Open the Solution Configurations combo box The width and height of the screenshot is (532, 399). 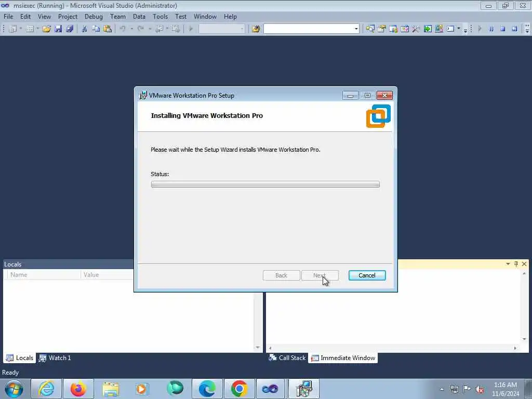221,29
